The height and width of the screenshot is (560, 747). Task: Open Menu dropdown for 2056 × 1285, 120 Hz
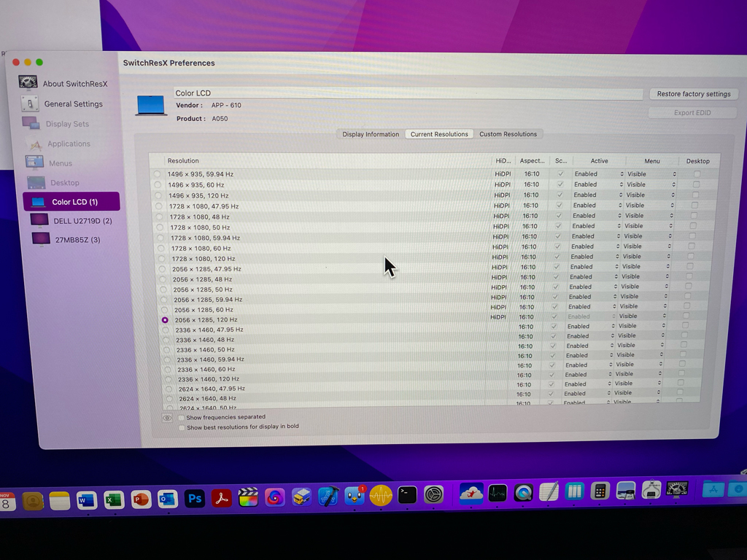click(x=641, y=316)
